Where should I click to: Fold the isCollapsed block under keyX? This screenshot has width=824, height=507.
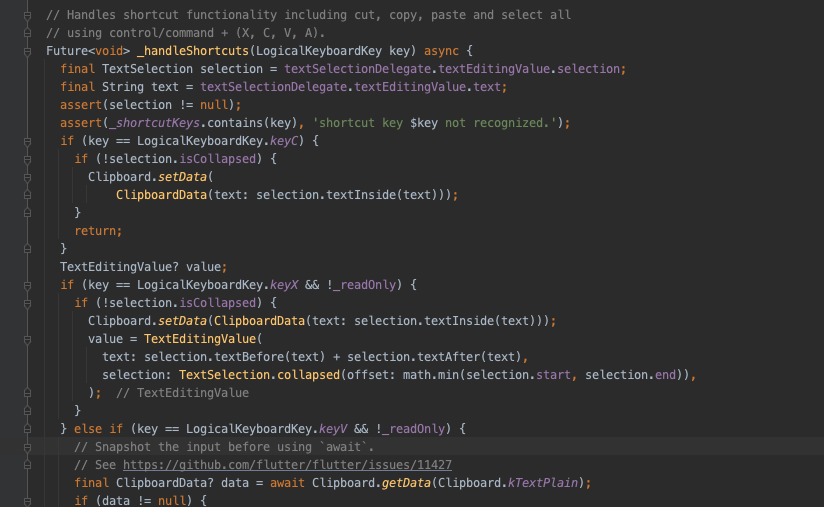(27, 303)
